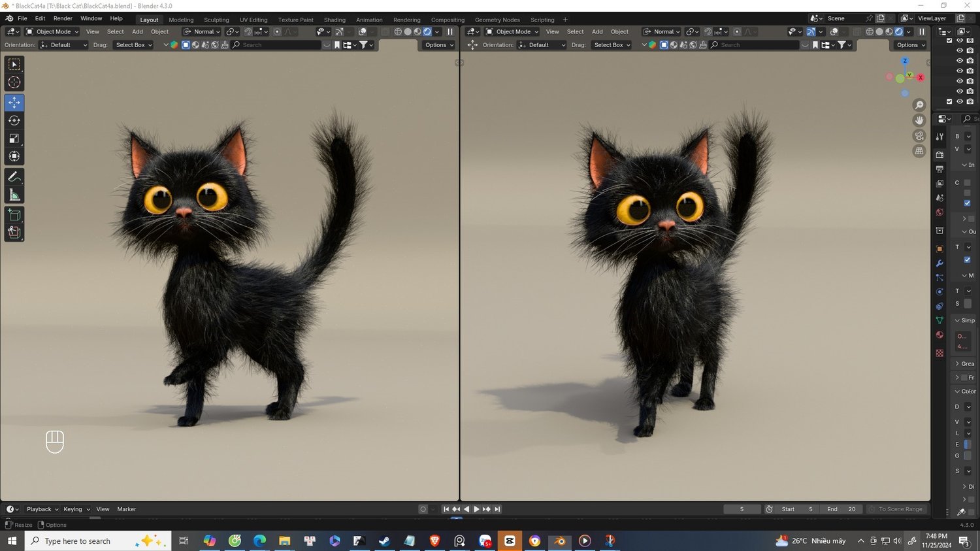The width and height of the screenshot is (980, 551).
Task: Jump to the last frame
Action: [497, 509]
